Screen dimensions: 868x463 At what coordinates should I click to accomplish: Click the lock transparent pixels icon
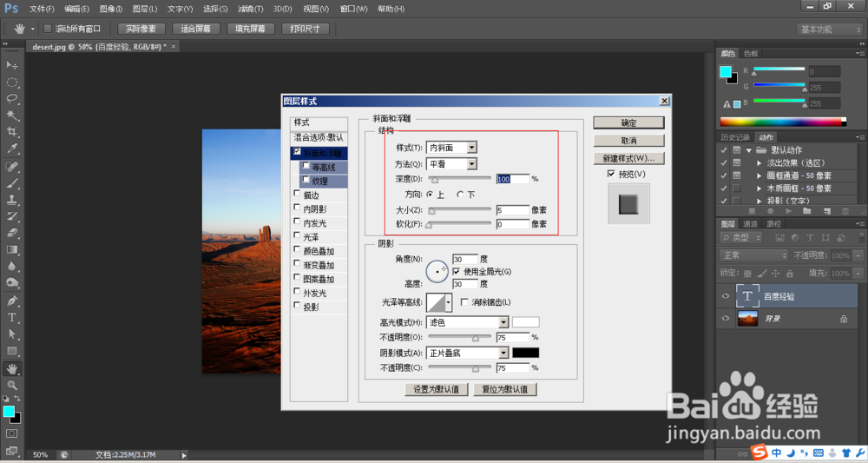pos(747,274)
